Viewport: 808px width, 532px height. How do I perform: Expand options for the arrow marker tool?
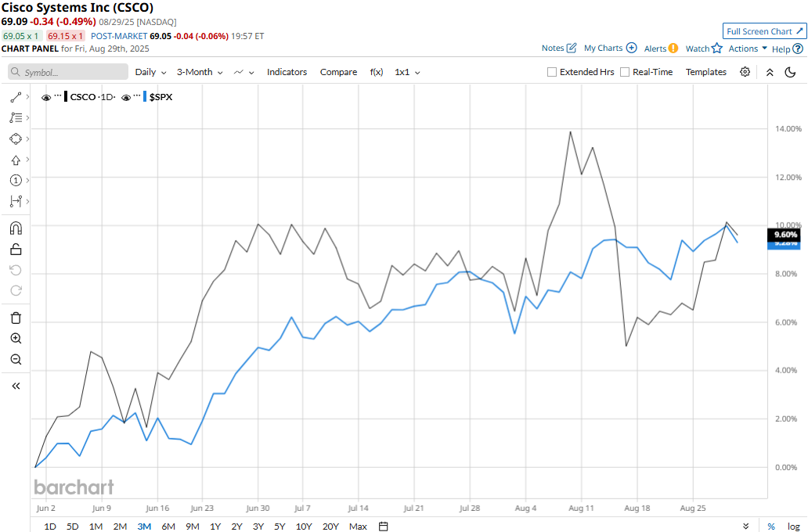click(x=27, y=160)
